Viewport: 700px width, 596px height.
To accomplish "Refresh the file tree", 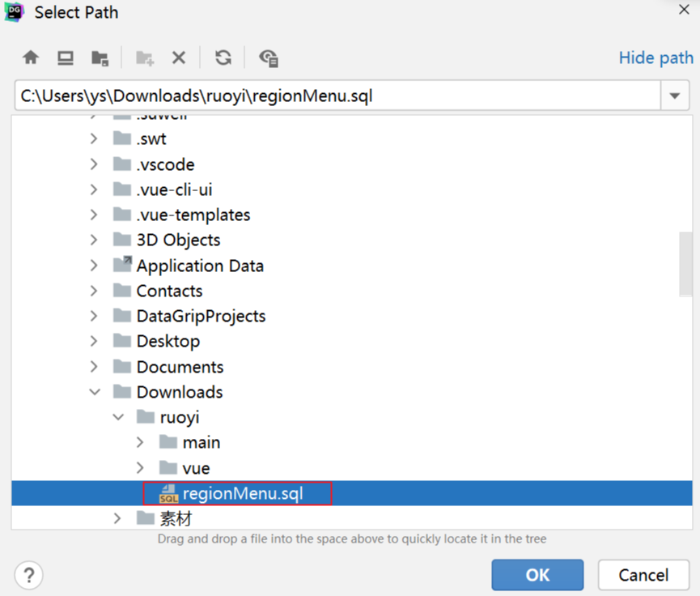I will click(x=223, y=57).
